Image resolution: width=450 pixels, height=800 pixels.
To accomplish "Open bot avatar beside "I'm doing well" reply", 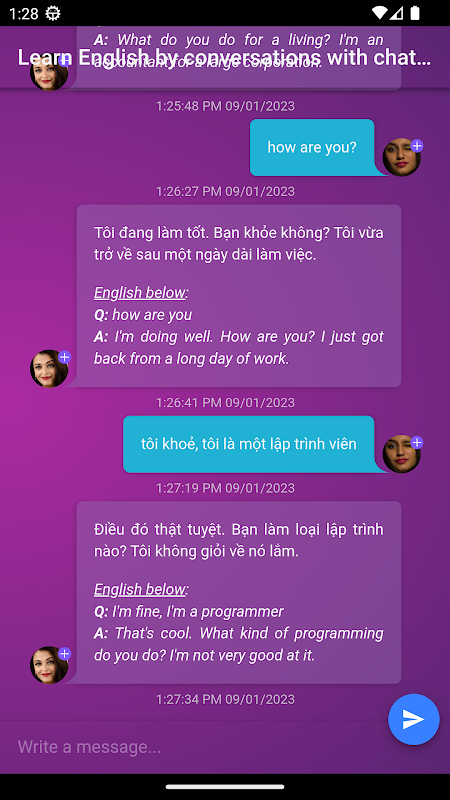I will click(49, 368).
